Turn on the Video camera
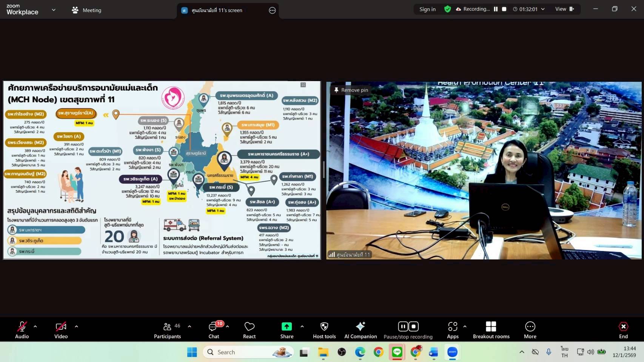 point(61,330)
